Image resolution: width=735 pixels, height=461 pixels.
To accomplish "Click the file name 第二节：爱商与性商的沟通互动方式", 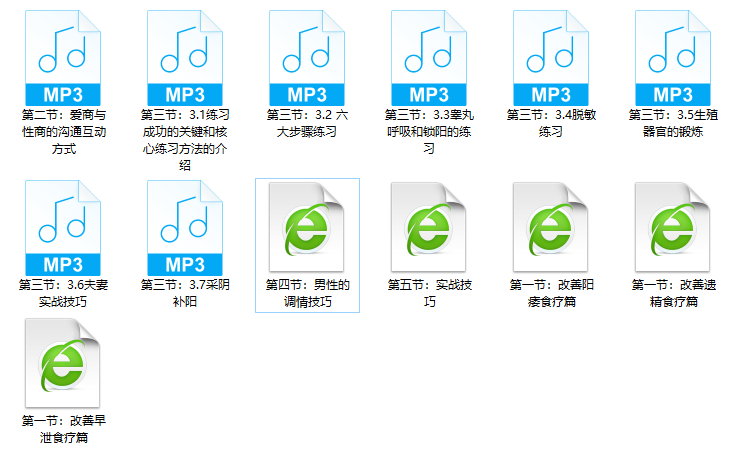I will click(x=64, y=132).
